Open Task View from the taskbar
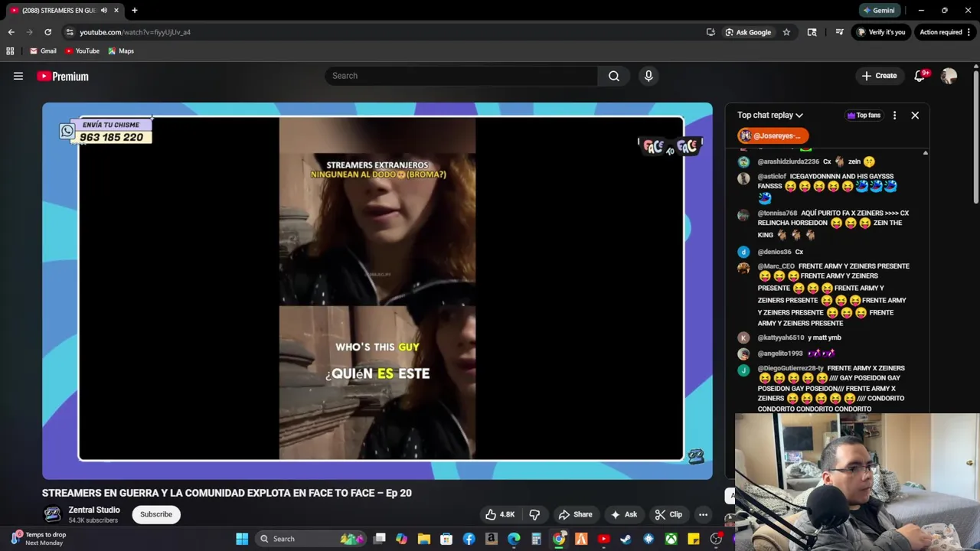The height and width of the screenshot is (551, 980). [x=379, y=539]
